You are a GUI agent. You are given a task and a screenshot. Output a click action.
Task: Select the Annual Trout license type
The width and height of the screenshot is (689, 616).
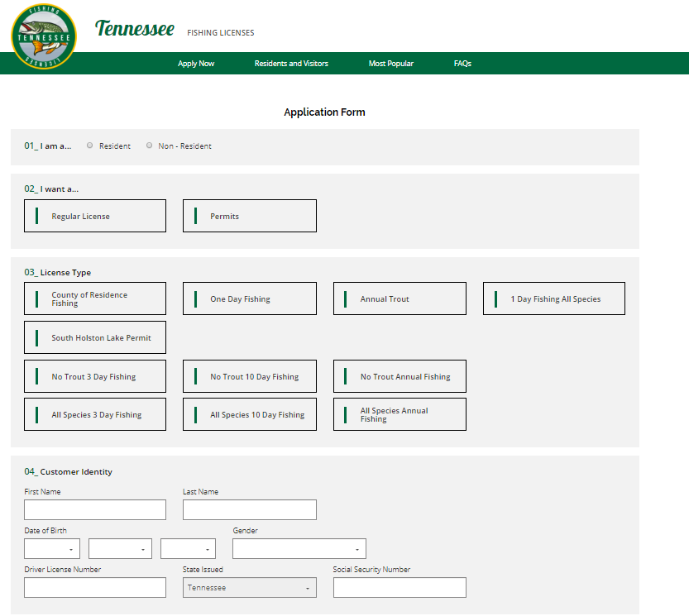click(400, 298)
